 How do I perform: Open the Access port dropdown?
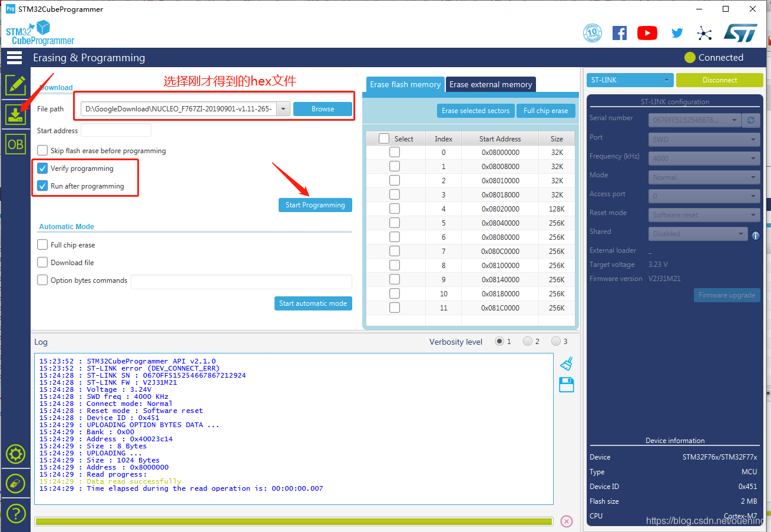click(x=704, y=196)
